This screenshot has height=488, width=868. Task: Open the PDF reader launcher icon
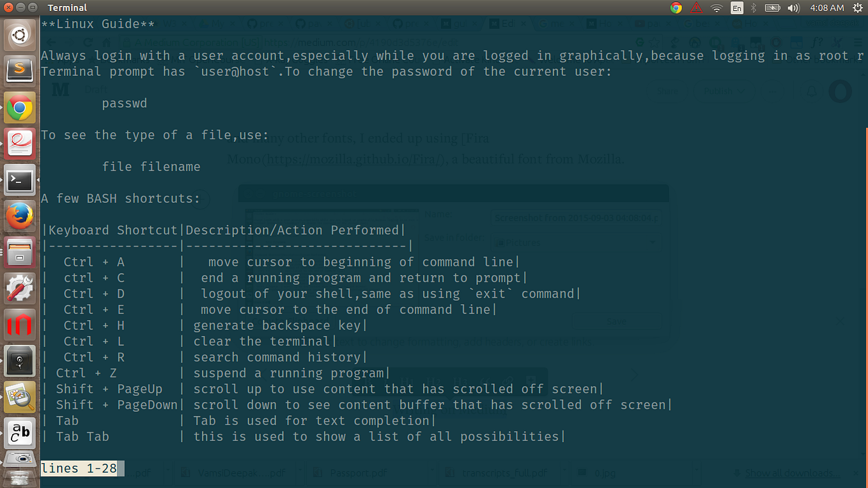(20, 144)
